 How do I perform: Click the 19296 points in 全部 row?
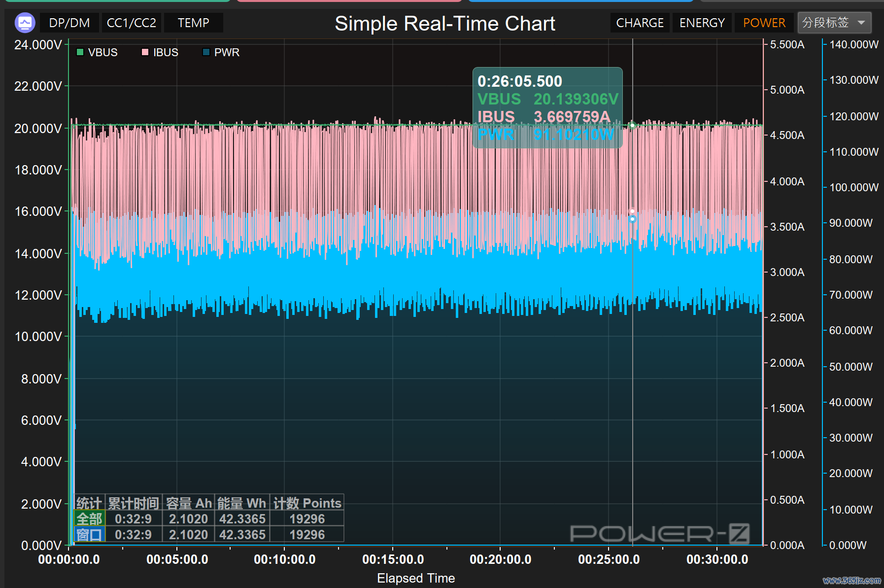coord(307,519)
